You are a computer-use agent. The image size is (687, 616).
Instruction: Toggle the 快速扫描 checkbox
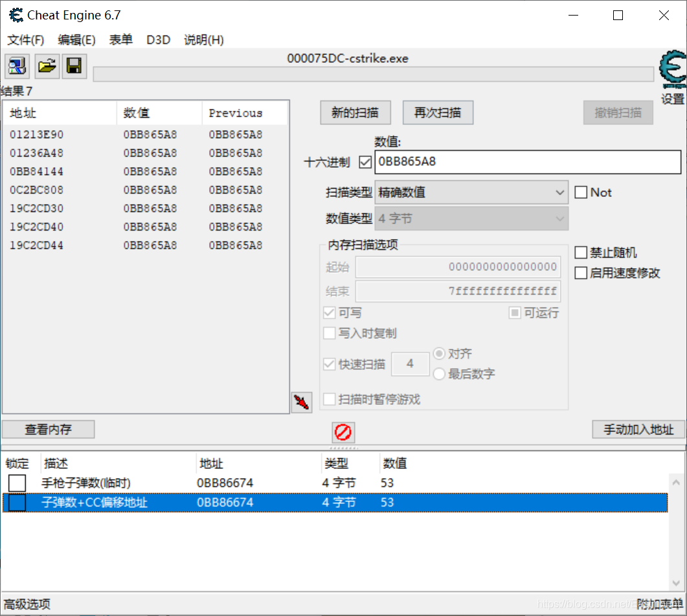tap(329, 364)
